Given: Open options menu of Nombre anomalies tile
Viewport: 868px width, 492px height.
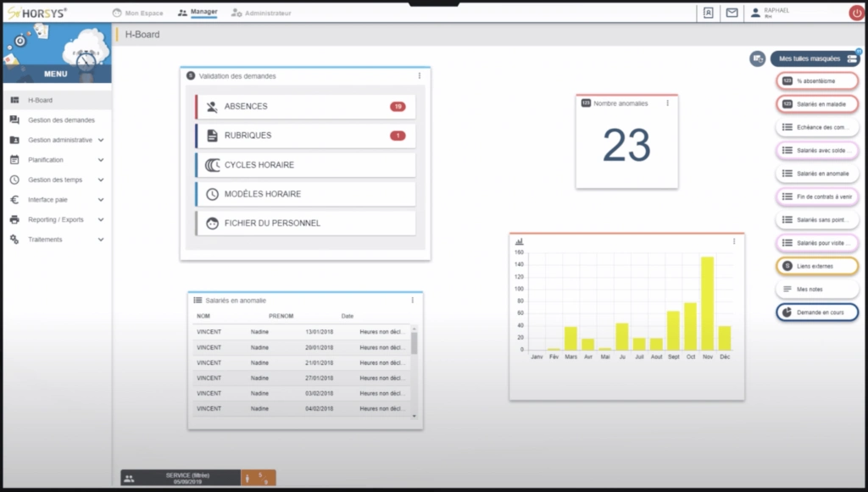Looking at the screenshot, I should click(667, 103).
